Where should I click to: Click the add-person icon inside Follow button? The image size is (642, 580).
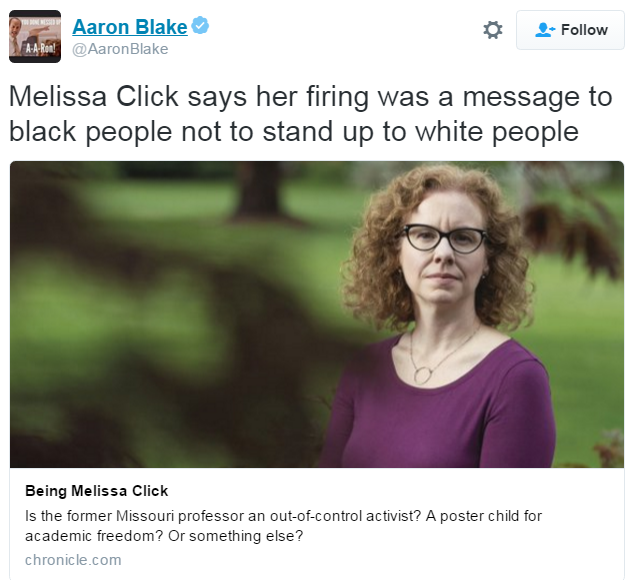[x=545, y=30]
